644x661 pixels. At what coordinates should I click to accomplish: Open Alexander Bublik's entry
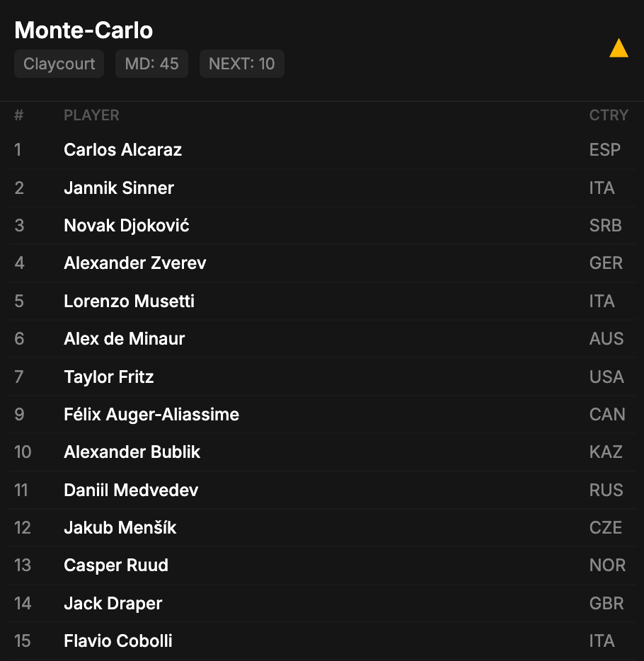point(132,452)
